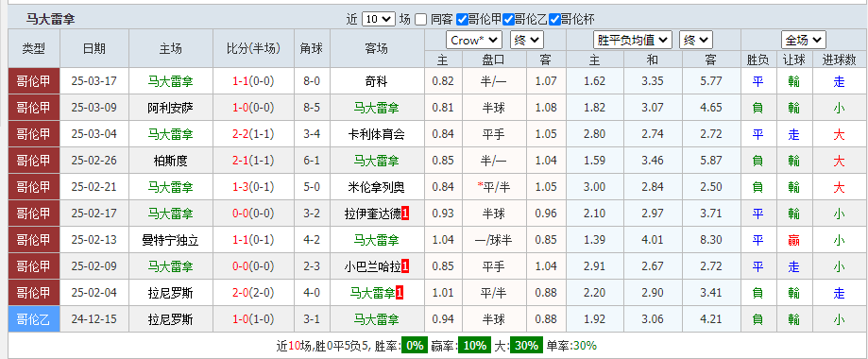Uncheck the 哥伦甲 league filter checkbox
The height and width of the screenshot is (359, 868).
(462, 20)
